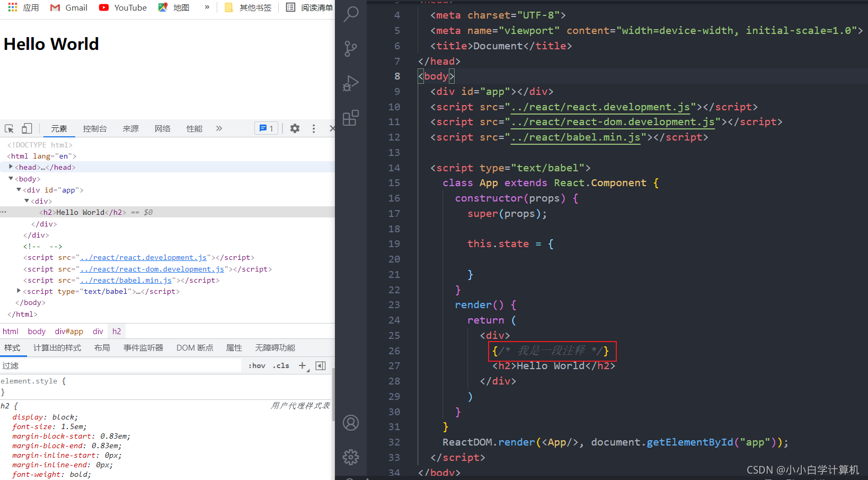Screen dimensions: 868x480
Task: Select the body breadcrumb
Action: (x=37, y=331)
